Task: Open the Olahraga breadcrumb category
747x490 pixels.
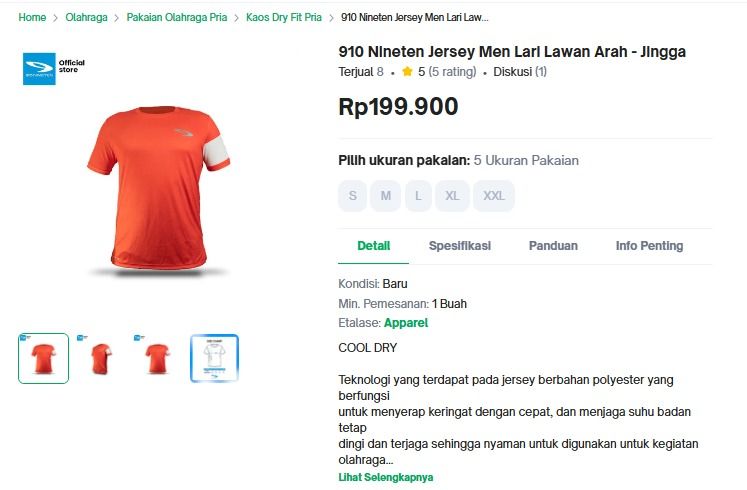Action: click(86, 18)
